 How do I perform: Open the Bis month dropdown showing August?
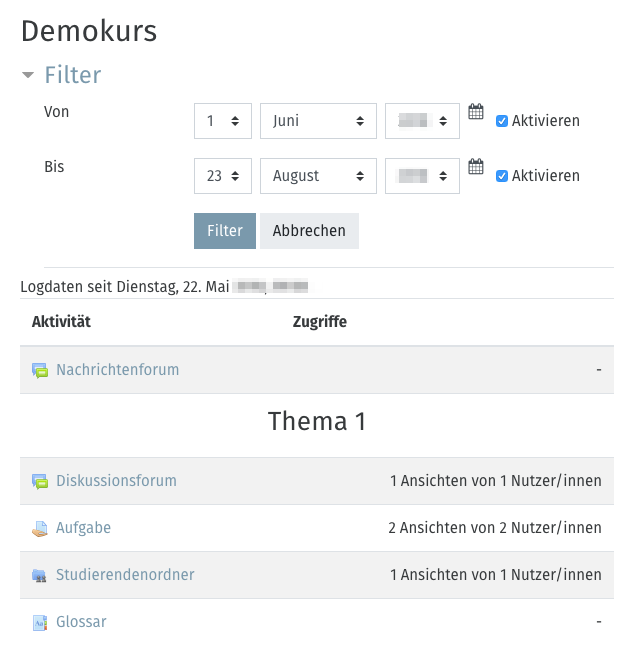318,176
